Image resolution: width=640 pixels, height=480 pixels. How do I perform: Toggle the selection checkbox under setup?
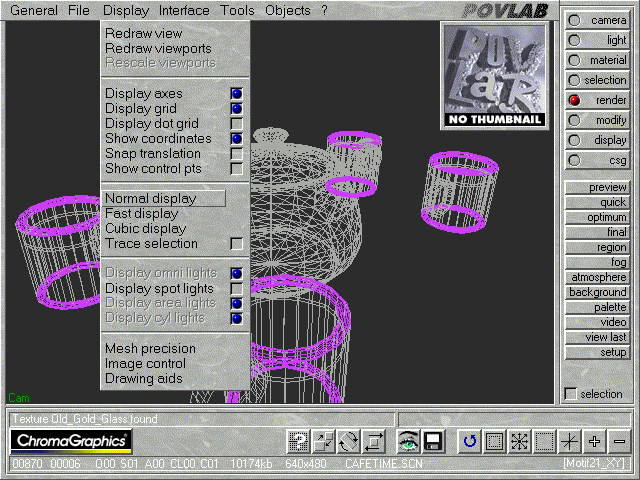pyautogui.click(x=571, y=394)
